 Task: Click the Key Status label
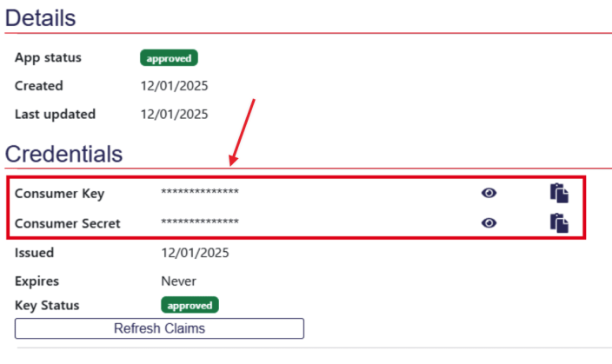coord(47,305)
